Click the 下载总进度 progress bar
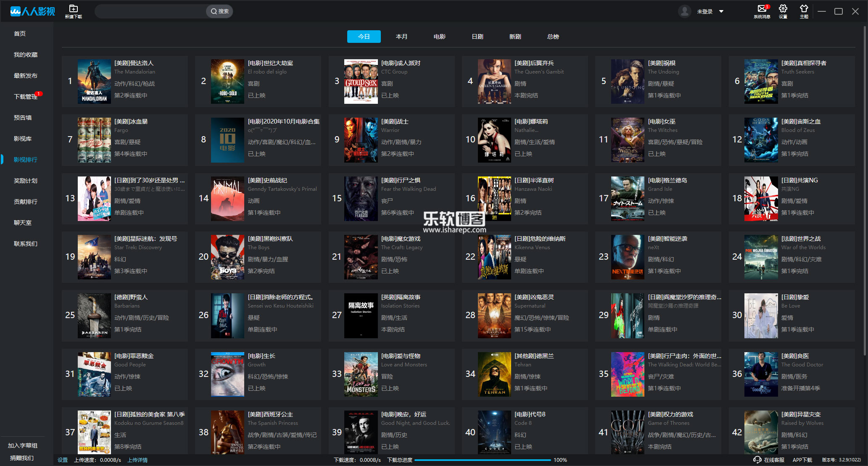The width and height of the screenshot is (868, 466). tap(483, 460)
